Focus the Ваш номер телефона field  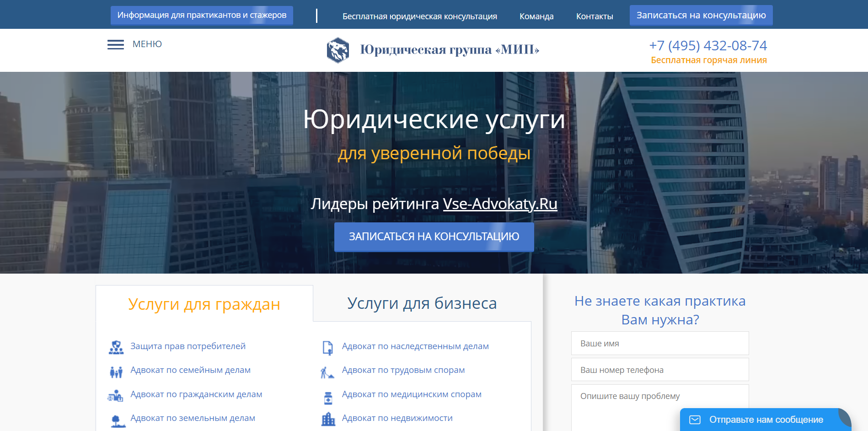(x=659, y=370)
